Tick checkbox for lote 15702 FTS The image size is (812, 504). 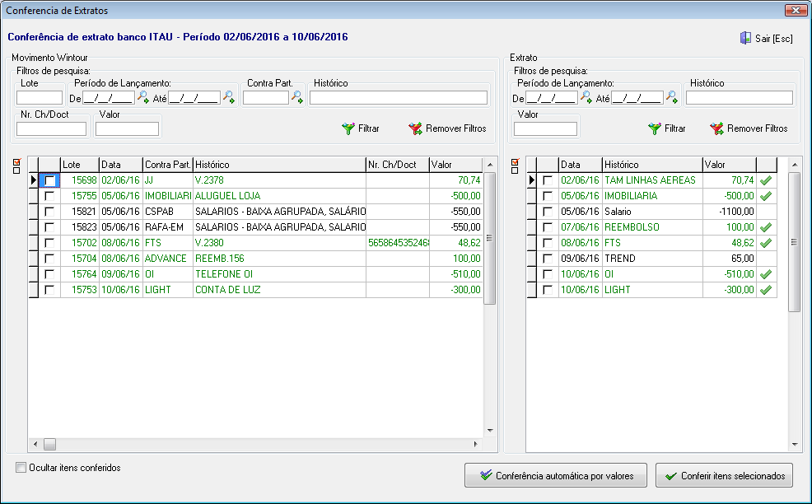(x=49, y=242)
